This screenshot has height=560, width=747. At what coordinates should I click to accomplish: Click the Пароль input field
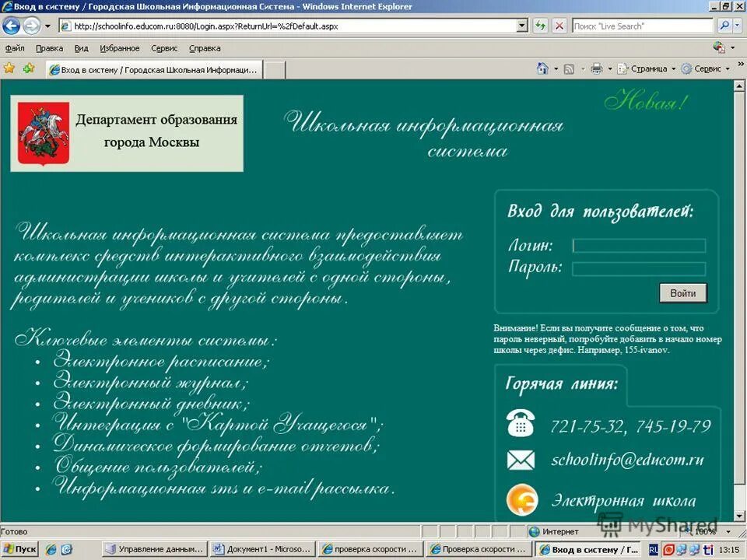pyautogui.click(x=639, y=268)
